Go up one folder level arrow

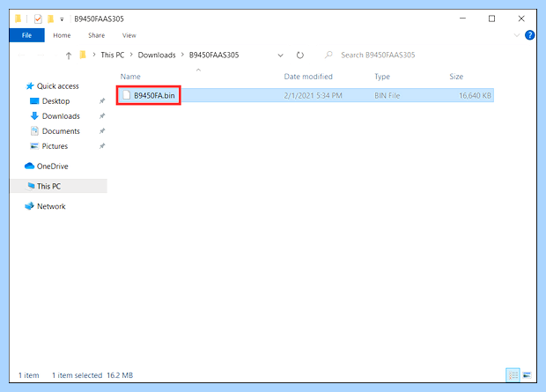[x=69, y=55]
